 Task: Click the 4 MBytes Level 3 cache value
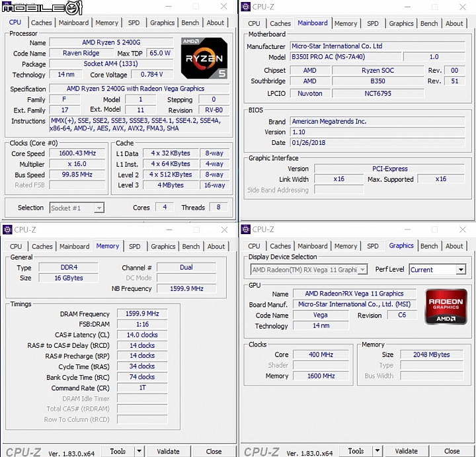tap(171, 185)
